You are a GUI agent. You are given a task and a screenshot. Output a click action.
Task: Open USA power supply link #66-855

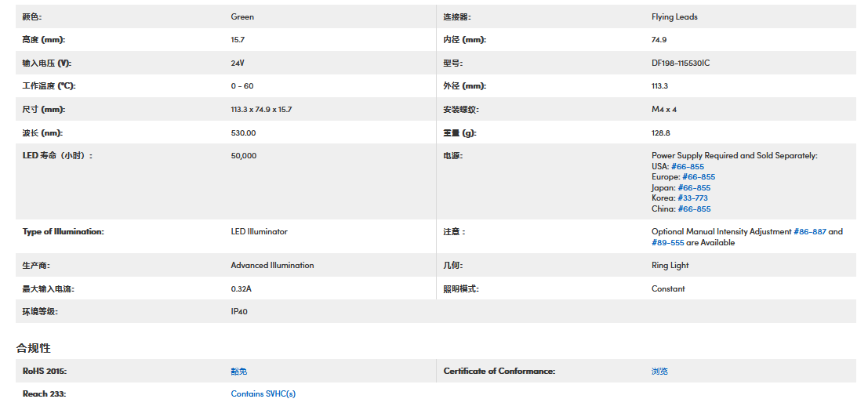click(688, 166)
